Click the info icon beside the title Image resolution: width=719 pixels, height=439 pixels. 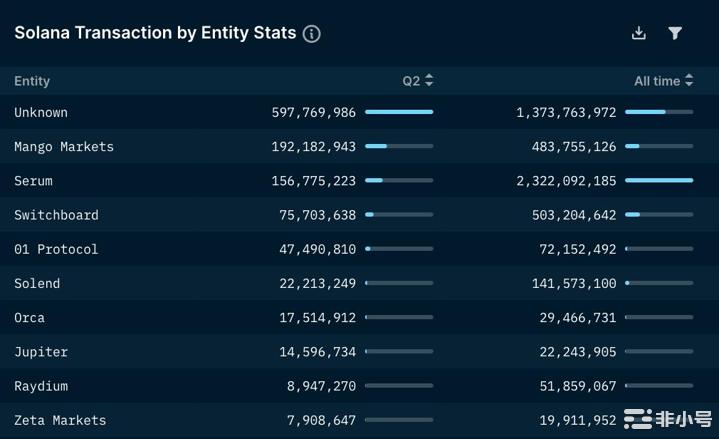pyautogui.click(x=312, y=34)
